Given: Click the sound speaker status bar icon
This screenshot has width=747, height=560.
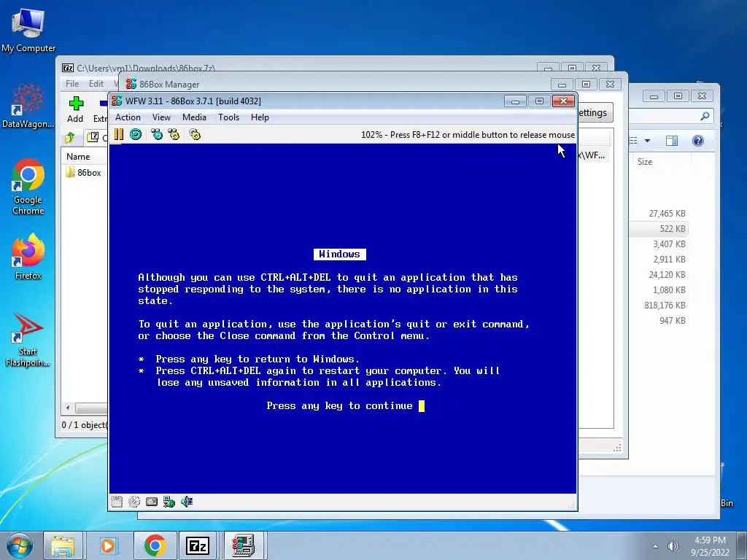Looking at the screenshot, I should coord(187,502).
